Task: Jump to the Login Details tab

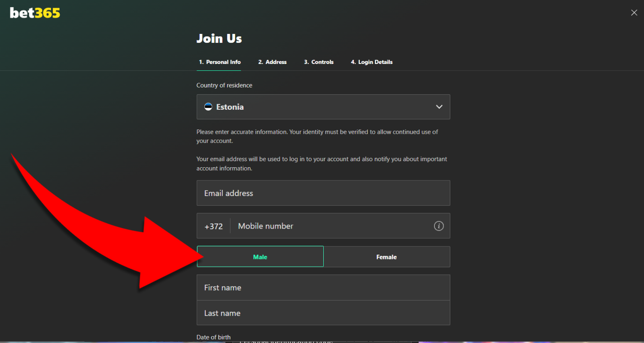Action: click(x=371, y=62)
